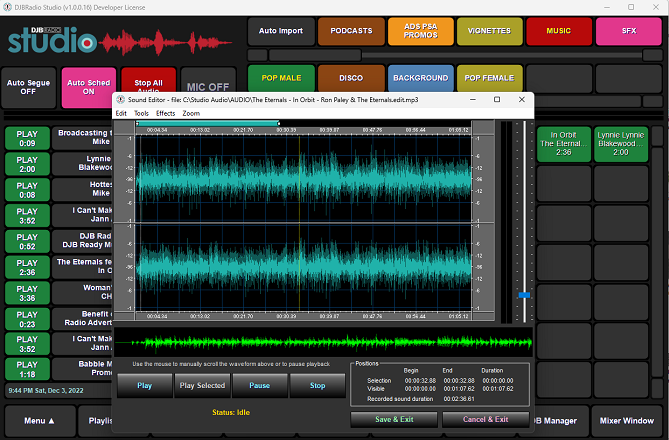Click the Save & Exit button
Image resolution: width=669 pixels, height=440 pixels.
coord(394,420)
